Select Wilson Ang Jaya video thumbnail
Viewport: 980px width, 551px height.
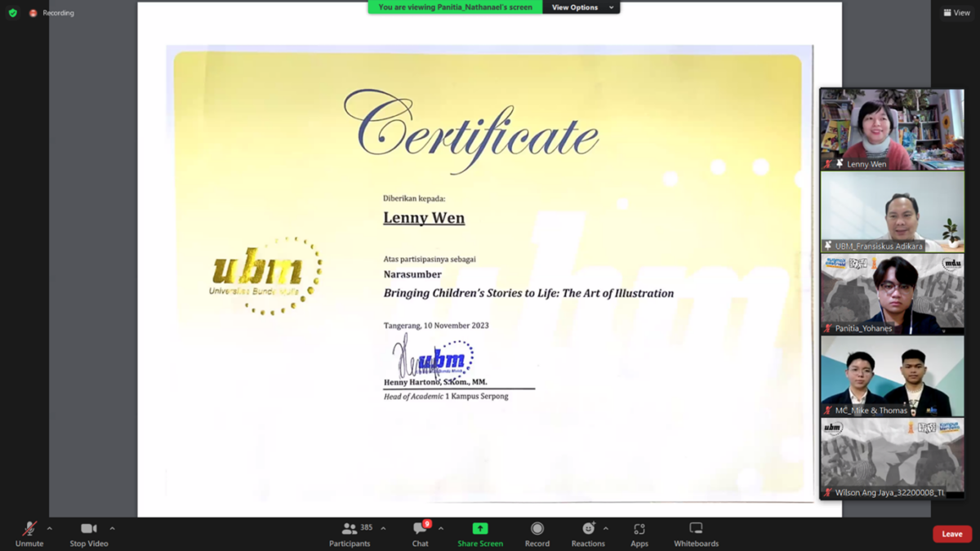(x=892, y=459)
